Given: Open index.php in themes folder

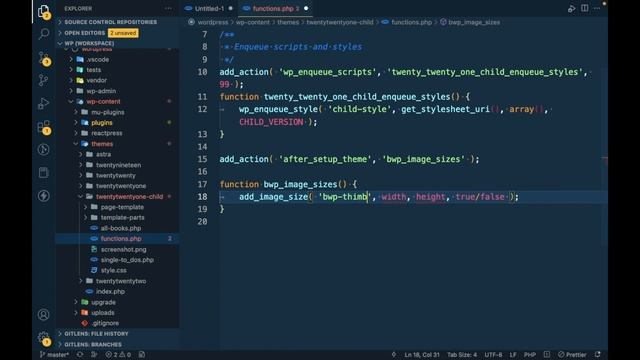Looking at the screenshot, I should point(110,291).
